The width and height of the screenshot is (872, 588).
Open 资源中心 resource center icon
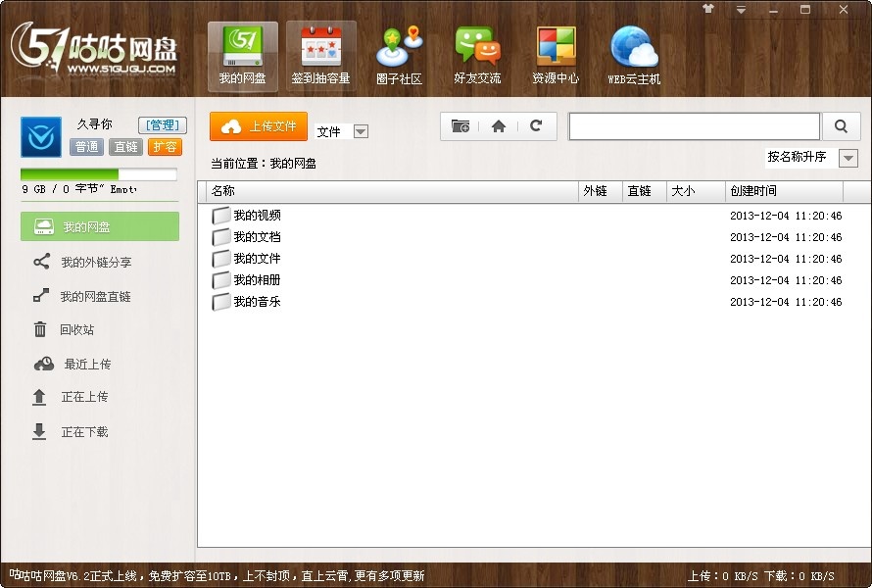556,56
